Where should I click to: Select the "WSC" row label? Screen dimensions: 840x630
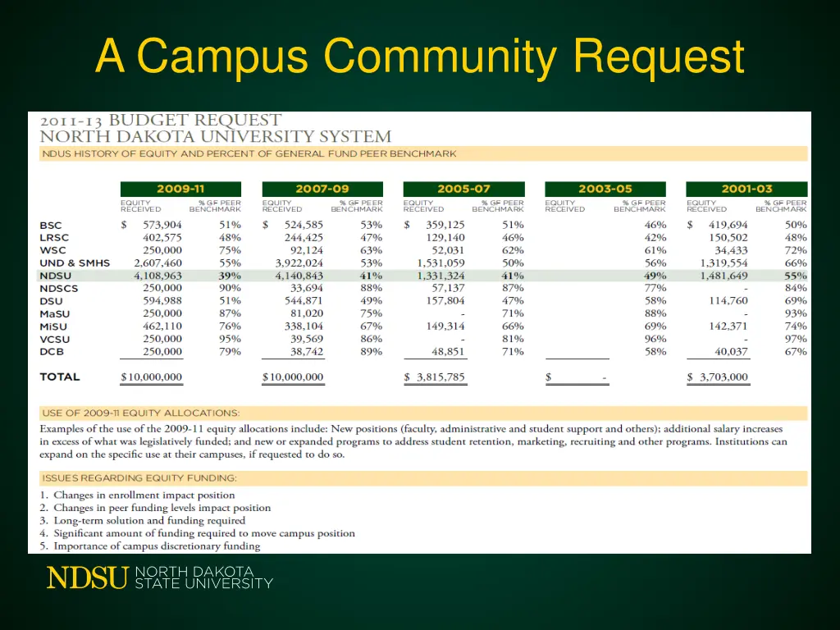click(x=53, y=250)
